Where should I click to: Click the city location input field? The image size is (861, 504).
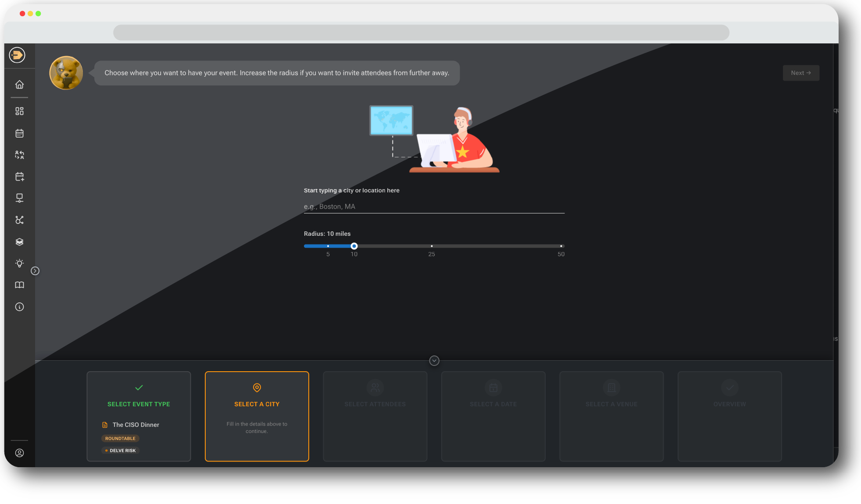coord(433,206)
